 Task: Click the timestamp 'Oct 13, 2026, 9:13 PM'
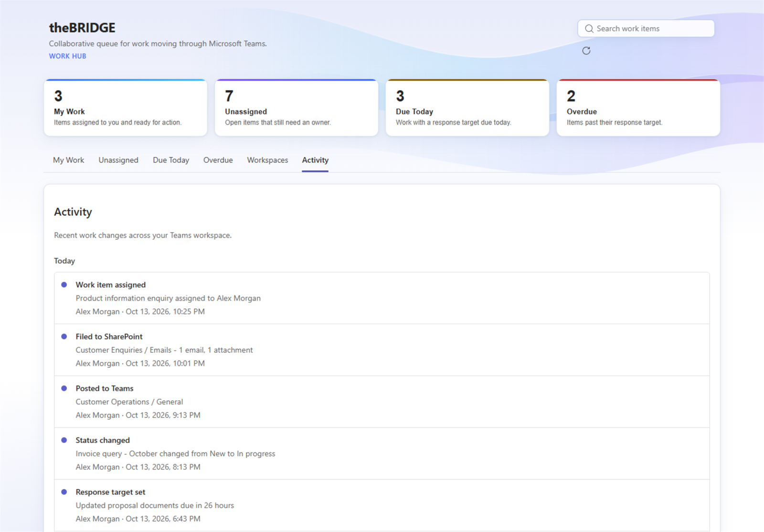coord(163,415)
